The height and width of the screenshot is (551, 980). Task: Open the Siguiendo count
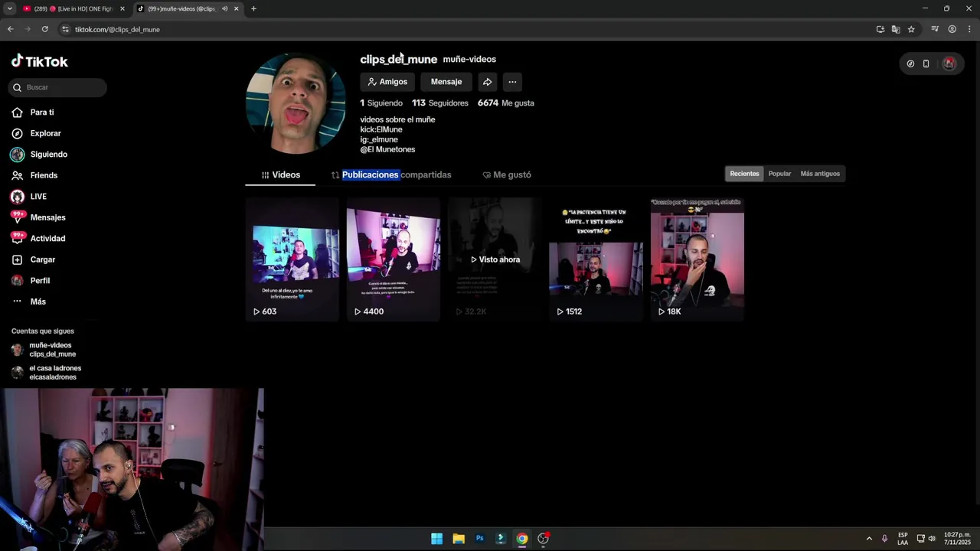[381, 103]
